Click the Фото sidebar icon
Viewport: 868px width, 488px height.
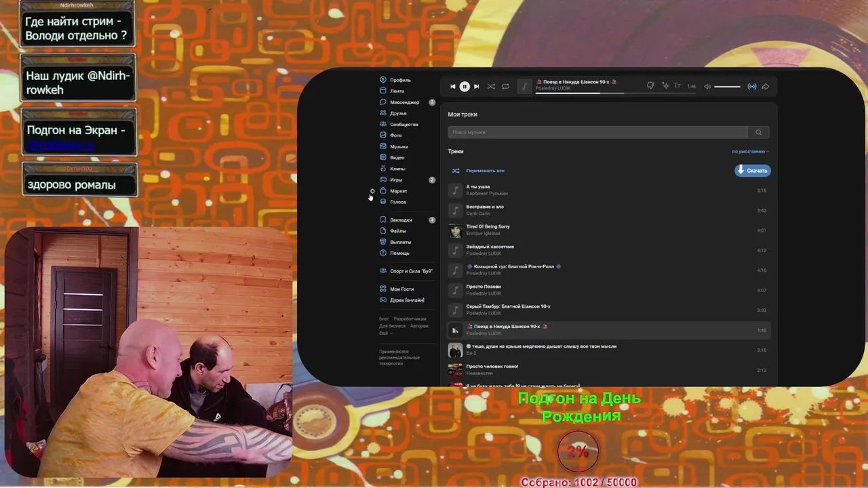pos(383,136)
